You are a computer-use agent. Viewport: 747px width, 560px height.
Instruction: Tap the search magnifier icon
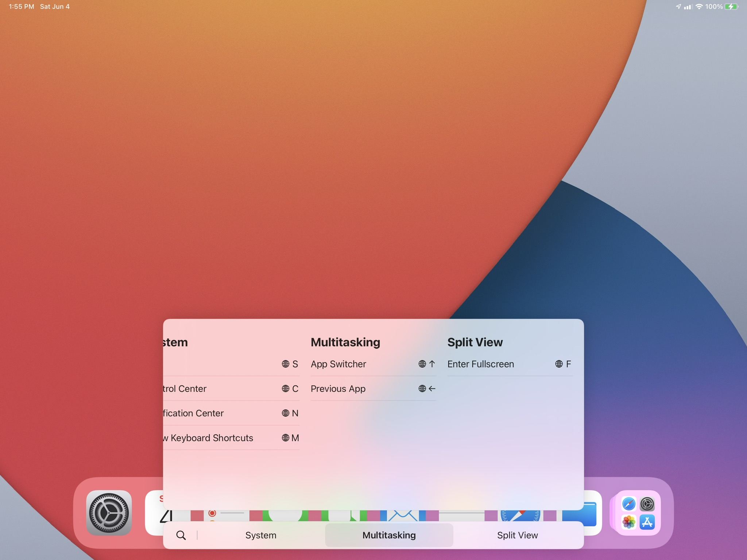coord(181,535)
